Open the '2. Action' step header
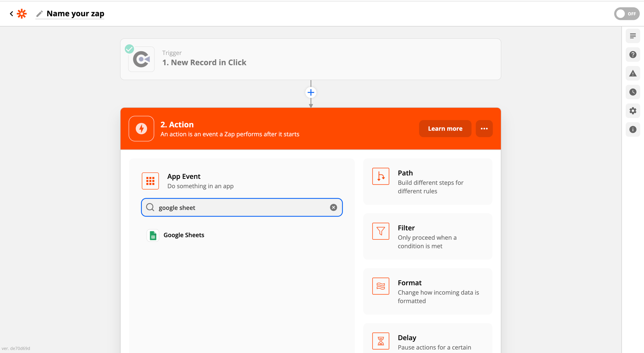 click(x=310, y=129)
